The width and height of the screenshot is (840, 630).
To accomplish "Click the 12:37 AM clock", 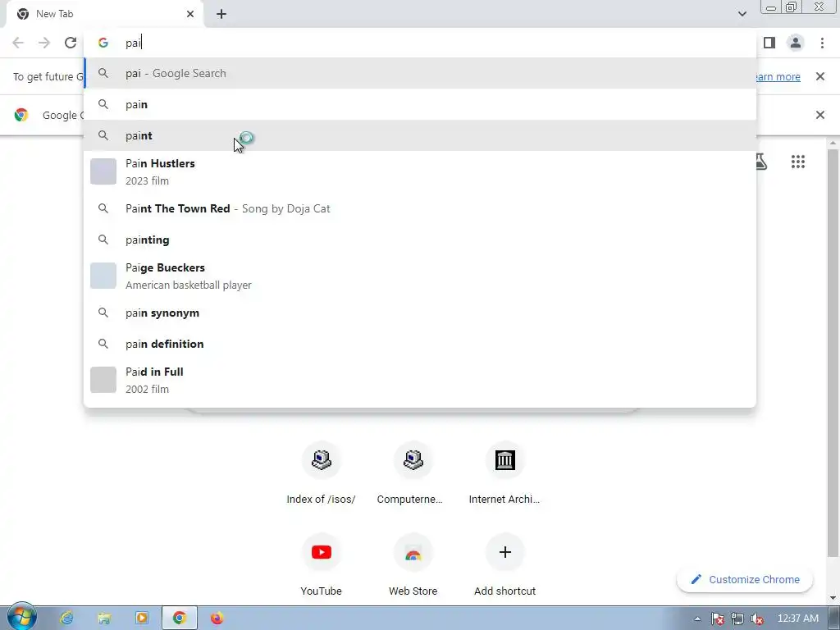I will [797, 619].
